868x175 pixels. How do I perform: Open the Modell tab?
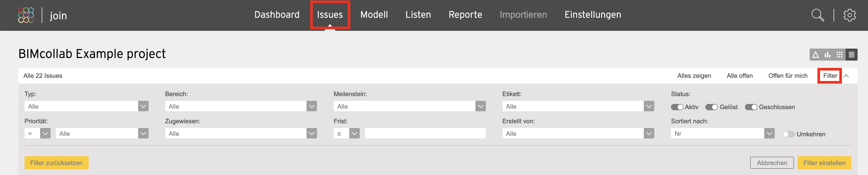(374, 15)
